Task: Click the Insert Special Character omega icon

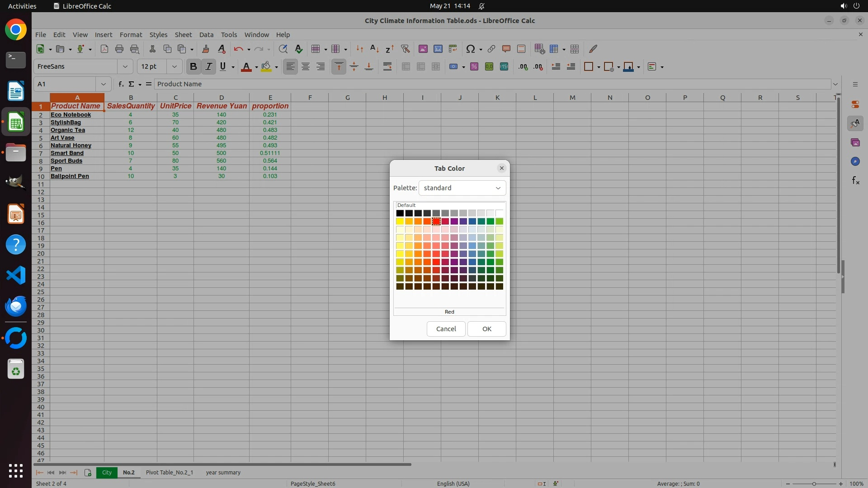Action: 470,49
